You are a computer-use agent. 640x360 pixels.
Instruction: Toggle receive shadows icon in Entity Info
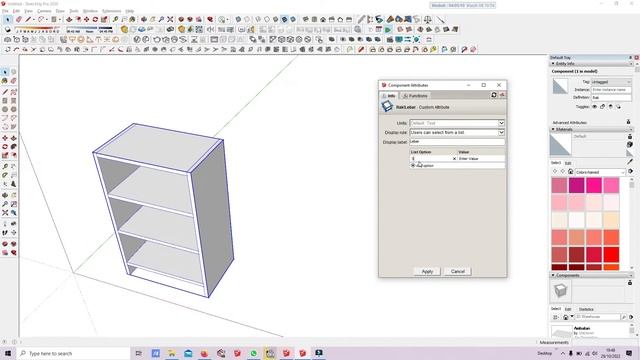(611, 107)
